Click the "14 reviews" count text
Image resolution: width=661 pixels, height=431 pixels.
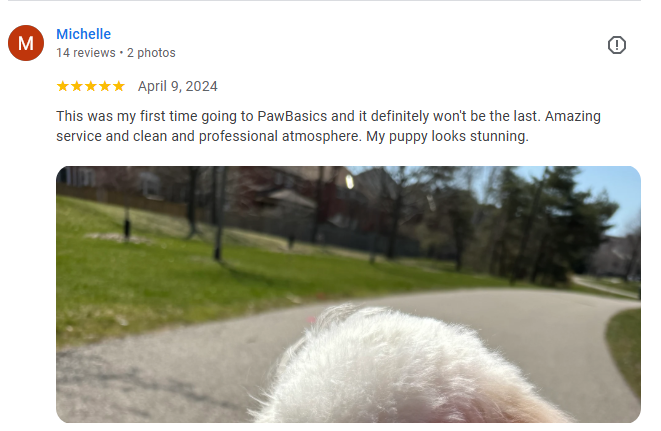pyautogui.click(x=86, y=53)
